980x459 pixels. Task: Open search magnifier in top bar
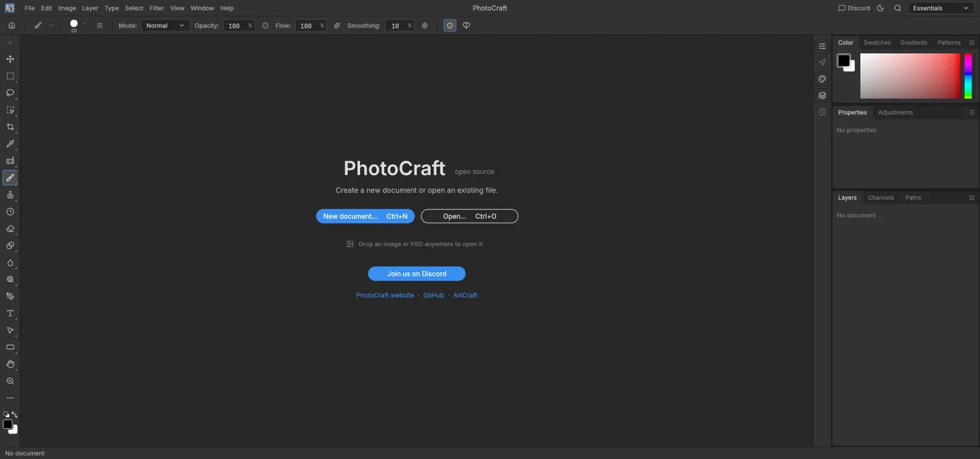897,8
